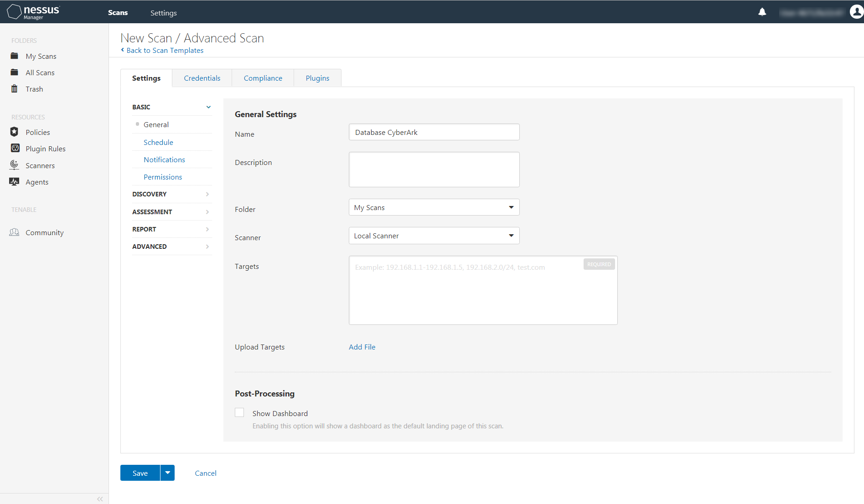Switch to the Plugins tab
Screen dimensions: 864x504
point(317,78)
